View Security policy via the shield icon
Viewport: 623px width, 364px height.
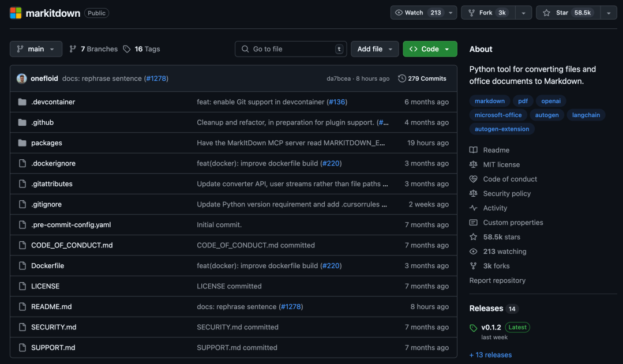tap(473, 193)
